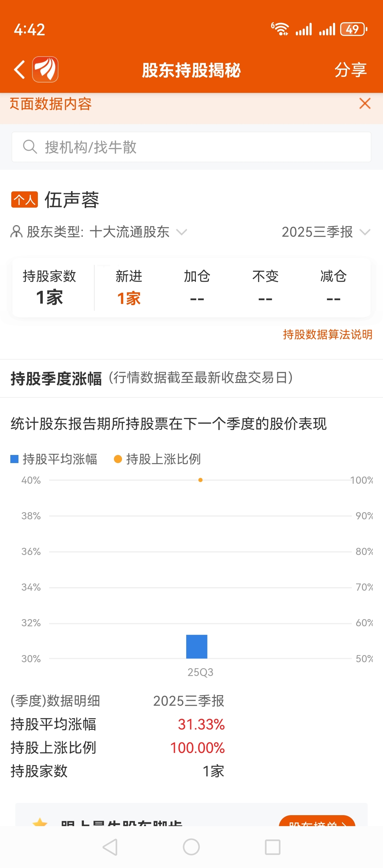Image resolution: width=383 pixels, height=868 pixels.
Task: Tap the Android home button
Action: click(x=191, y=847)
